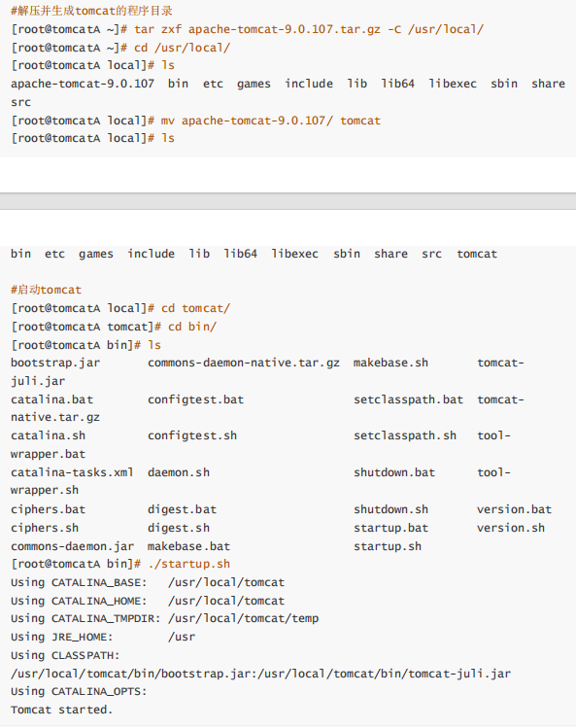Click the 'Using CLASSPATH:' label
Image resolution: width=576 pixels, height=728 pixels.
(x=65, y=655)
